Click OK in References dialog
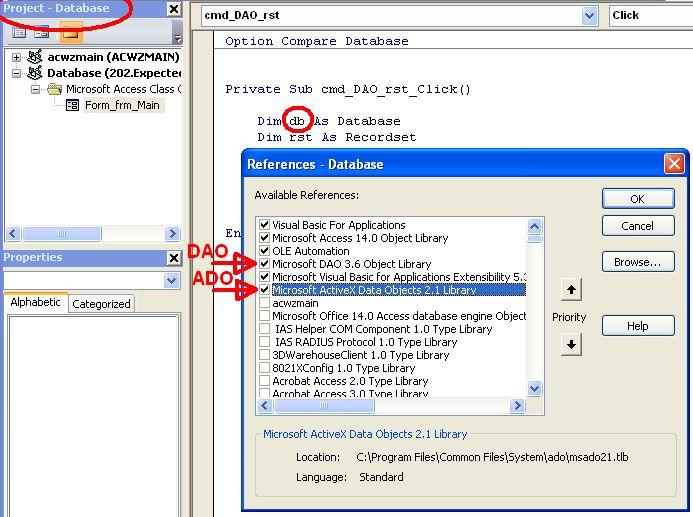The height and width of the screenshot is (517, 693). pyautogui.click(x=638, y=199)
